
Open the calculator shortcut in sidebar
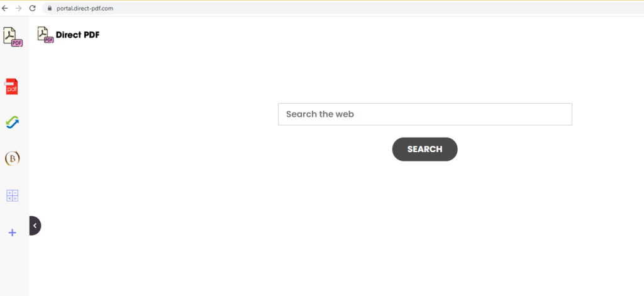tap(13, 195)
